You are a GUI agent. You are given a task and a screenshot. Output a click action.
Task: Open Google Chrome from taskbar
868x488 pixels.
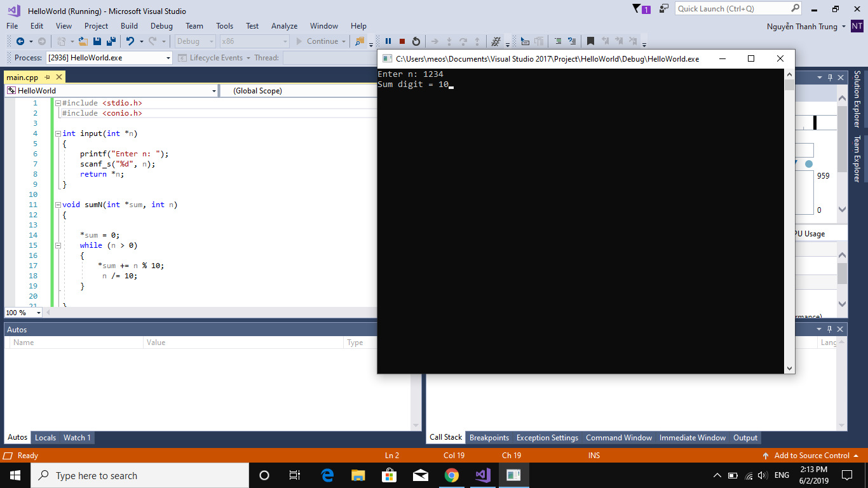(x=451, y=475)
